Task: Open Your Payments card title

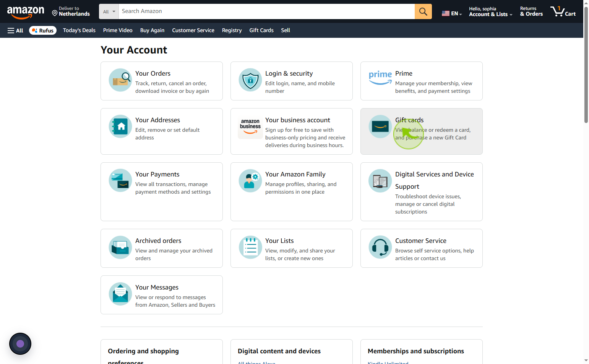Action: tap(157, 174)
